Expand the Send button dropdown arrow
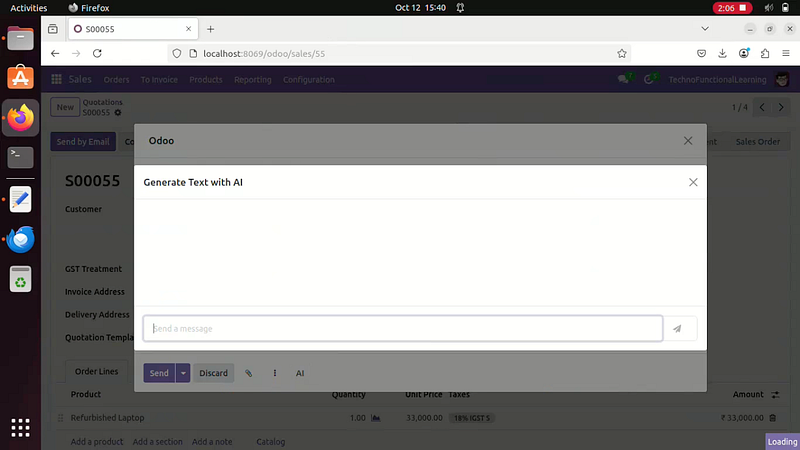Screen dimensions: 800x450 (183, 373)
